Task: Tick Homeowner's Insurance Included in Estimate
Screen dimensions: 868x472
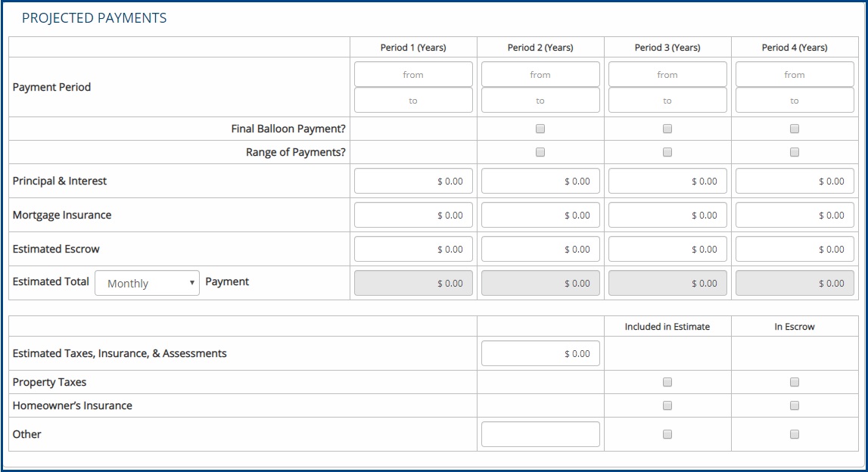Action: pyautogui.click(x=667, y=405)
